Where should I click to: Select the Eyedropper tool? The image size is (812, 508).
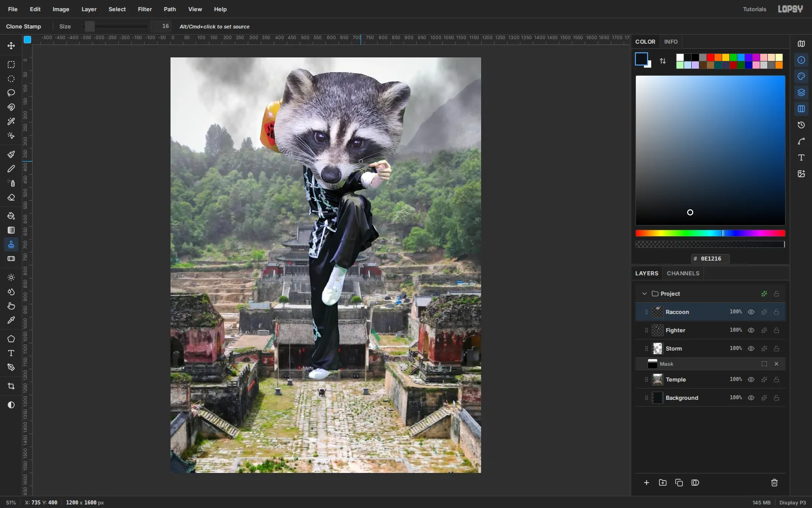11,320
